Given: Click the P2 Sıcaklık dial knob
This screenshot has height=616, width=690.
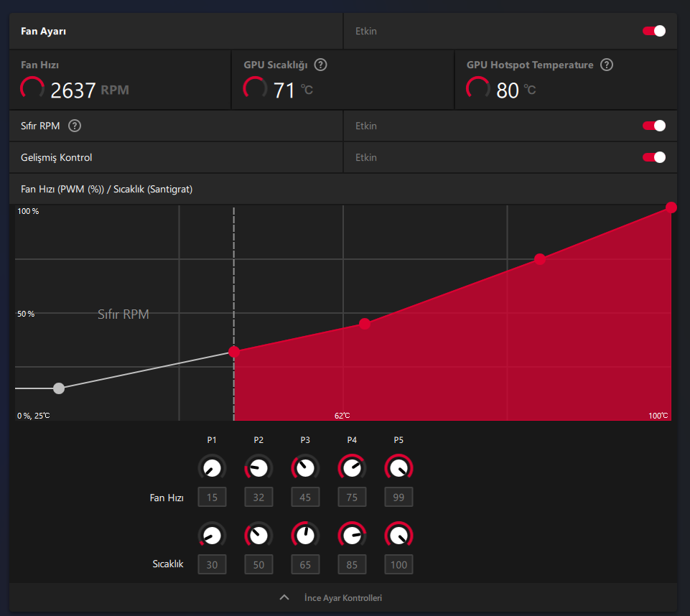Looking at the screenshot, I should tap(258, 536).
